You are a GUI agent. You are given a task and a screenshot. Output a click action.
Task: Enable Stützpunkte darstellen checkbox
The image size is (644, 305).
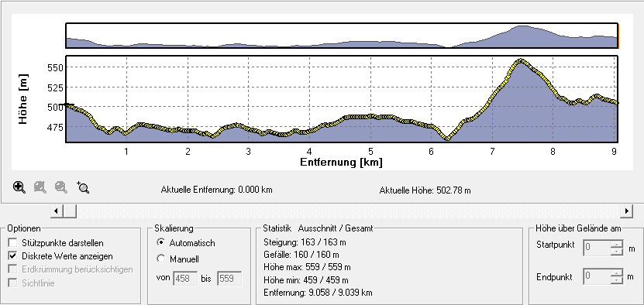pyautogui.click(x=13, y=243)
